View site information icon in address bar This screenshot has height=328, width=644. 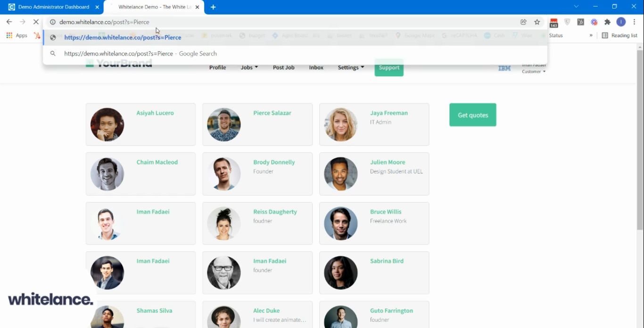53,22
